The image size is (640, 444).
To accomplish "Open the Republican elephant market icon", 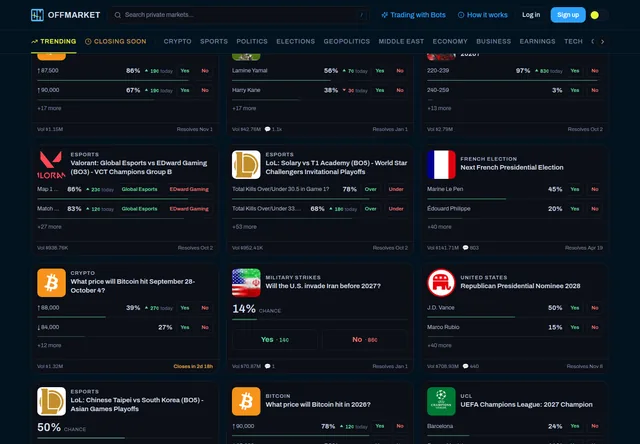I will click(x=441, y=283).
